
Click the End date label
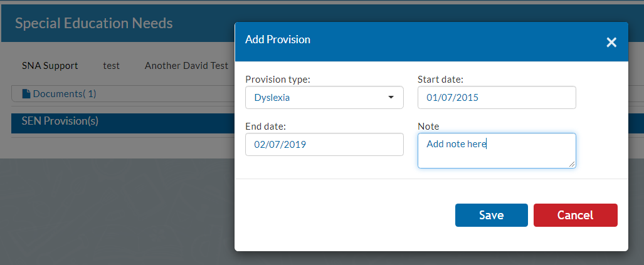(x=266, y=127)
